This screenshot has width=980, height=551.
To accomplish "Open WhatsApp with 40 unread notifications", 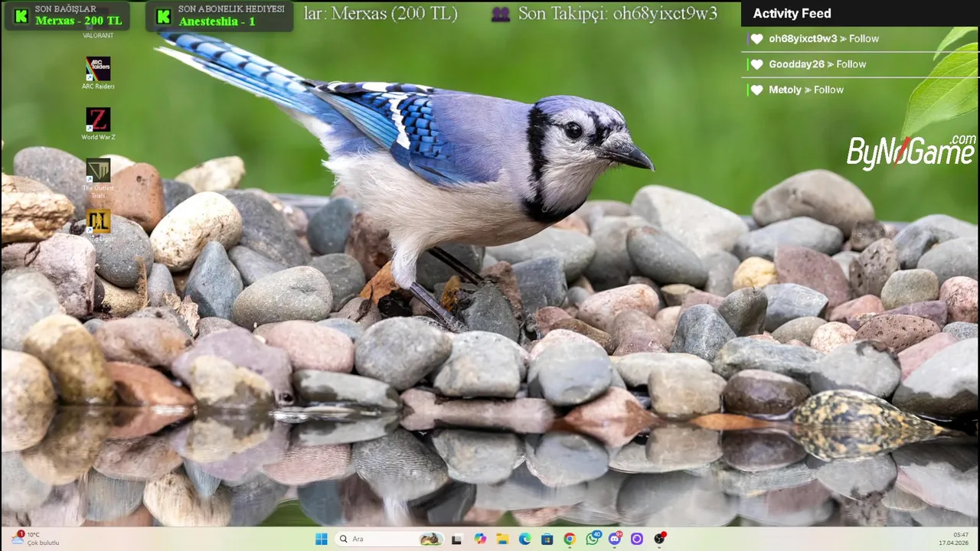I will point(592,539).
